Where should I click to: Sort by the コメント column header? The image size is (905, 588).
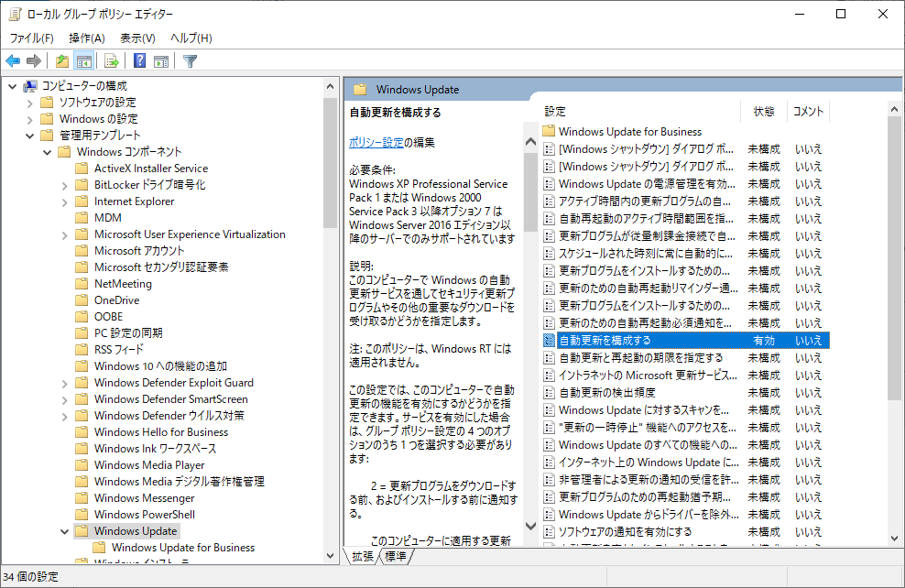tap(808, 112)
